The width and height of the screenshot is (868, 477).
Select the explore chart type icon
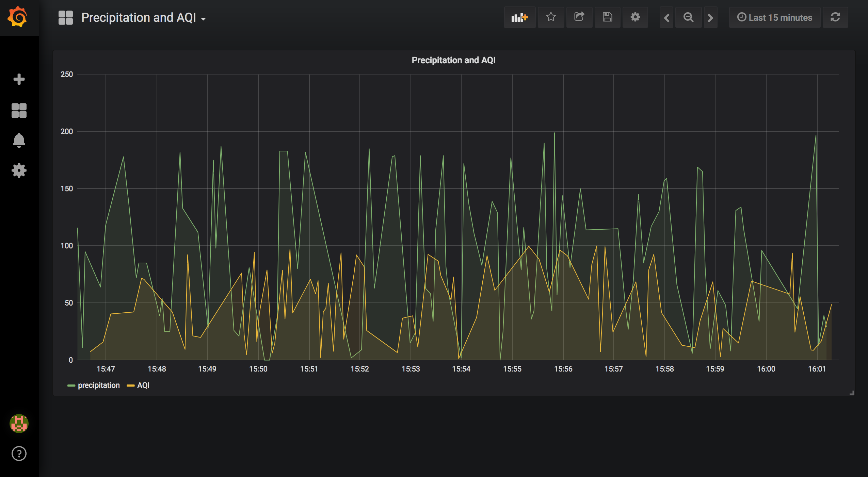[519, 18]
